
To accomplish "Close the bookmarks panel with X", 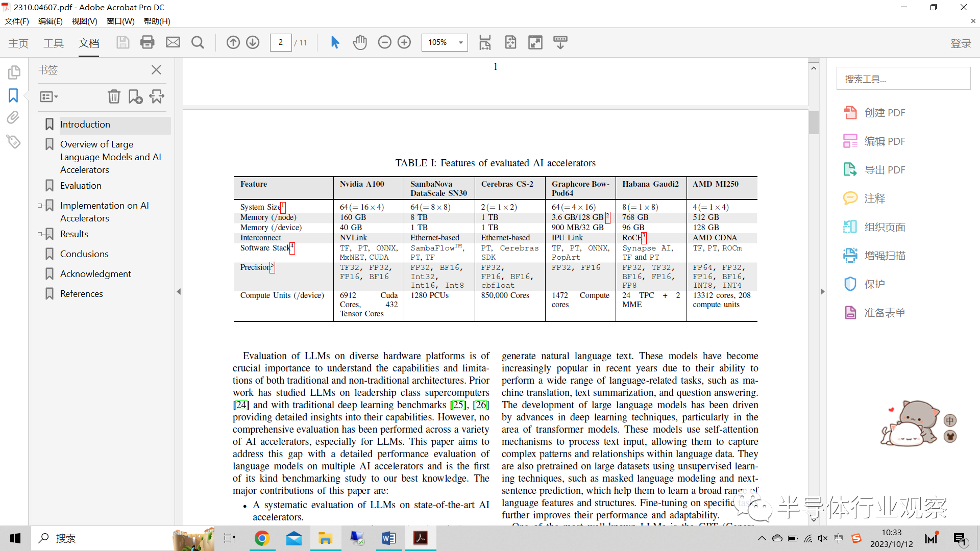I will click(156, 70).
